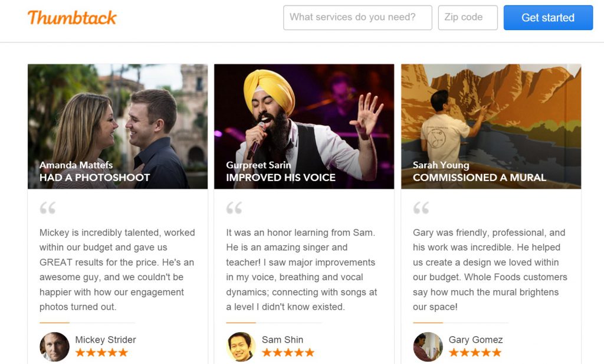
Task: Open Gurpreet Sarin's 'Improved His Voice' card
Action: pos(304,126)
